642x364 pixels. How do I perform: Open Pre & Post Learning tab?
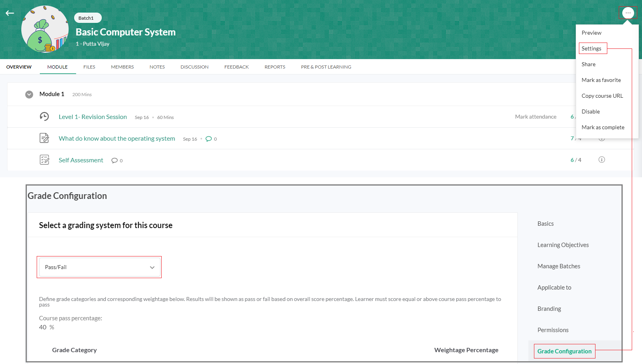(326, 67)
